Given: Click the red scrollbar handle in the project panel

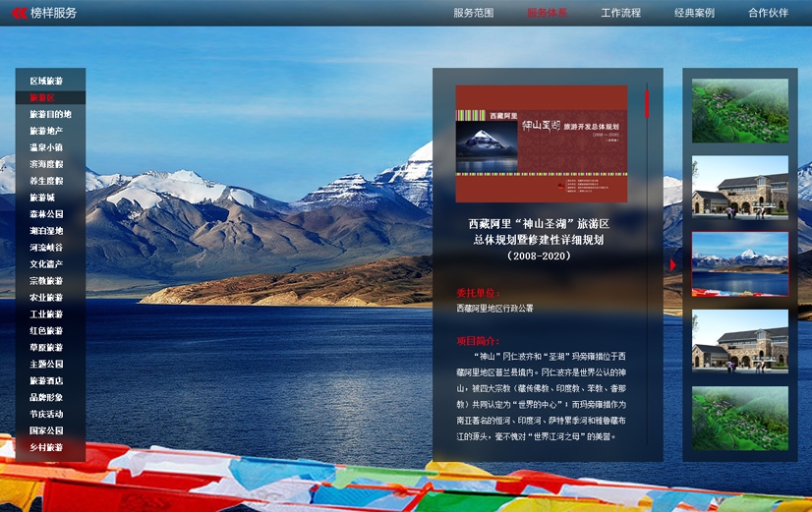Looking at the screenshot, I should pos(647,102).
